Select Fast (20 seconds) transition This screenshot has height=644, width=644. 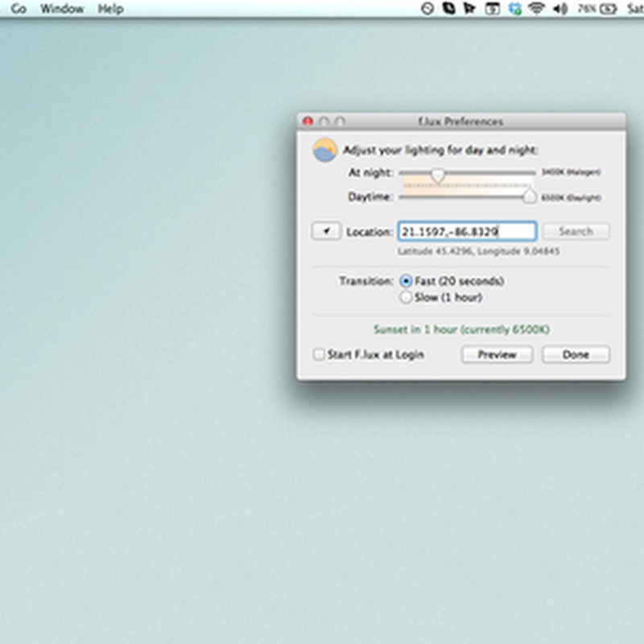406,281
